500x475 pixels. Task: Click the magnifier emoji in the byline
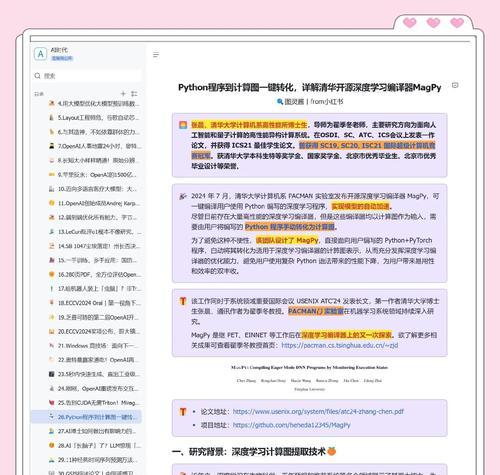point(280,102)
